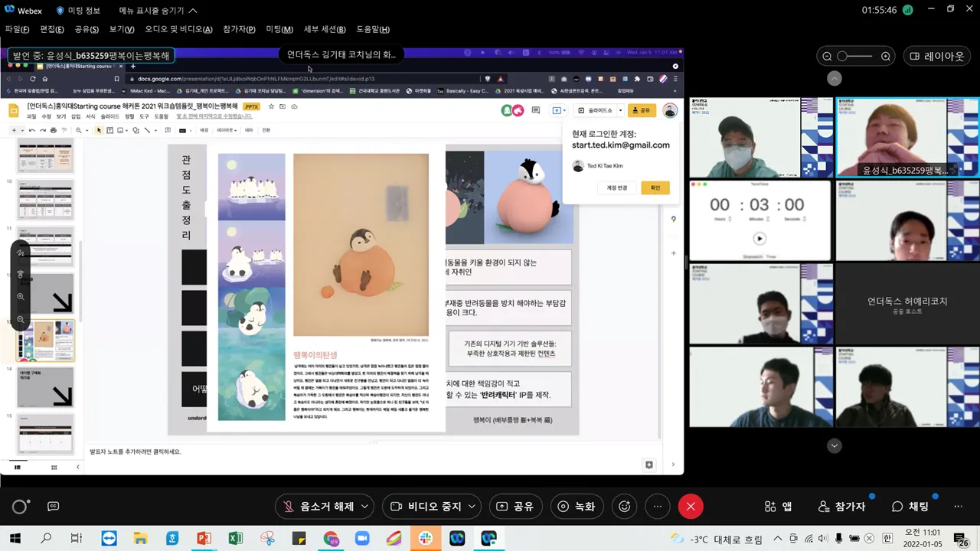Screen dimensions: 980x551
Task: Open Task View on the taskbar
Action: pyautogui.click(x=77, y=539)
